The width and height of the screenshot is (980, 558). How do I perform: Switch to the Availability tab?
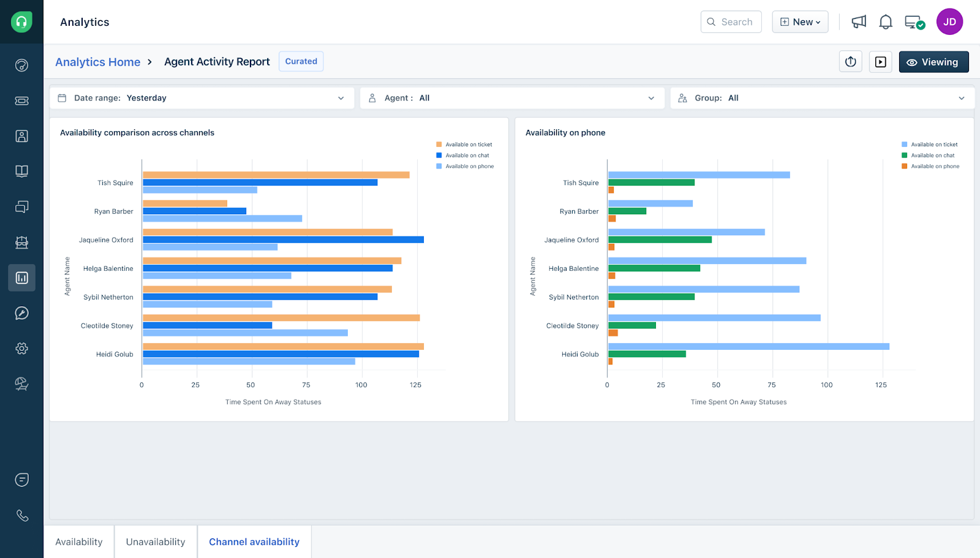tap(79, 542)
